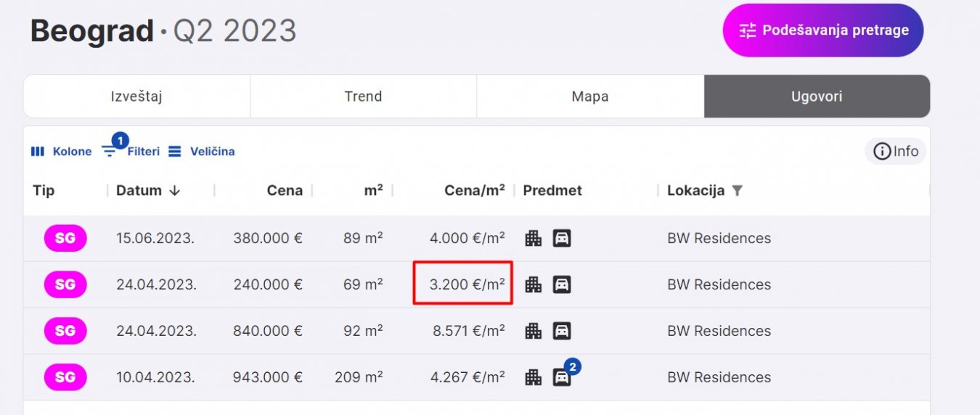Image resolution: width=980 pixels, height=415 pixels.
Task: Sort by Datum column arrow
Action: point(174,191)
